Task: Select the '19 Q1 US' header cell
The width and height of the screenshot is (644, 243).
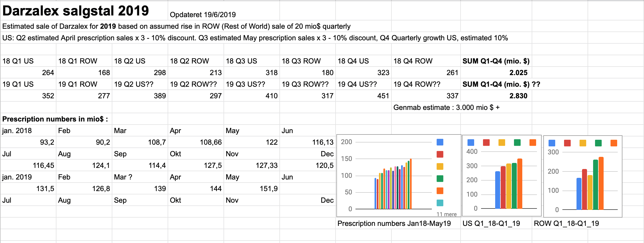Action: (x=28, y=84)
